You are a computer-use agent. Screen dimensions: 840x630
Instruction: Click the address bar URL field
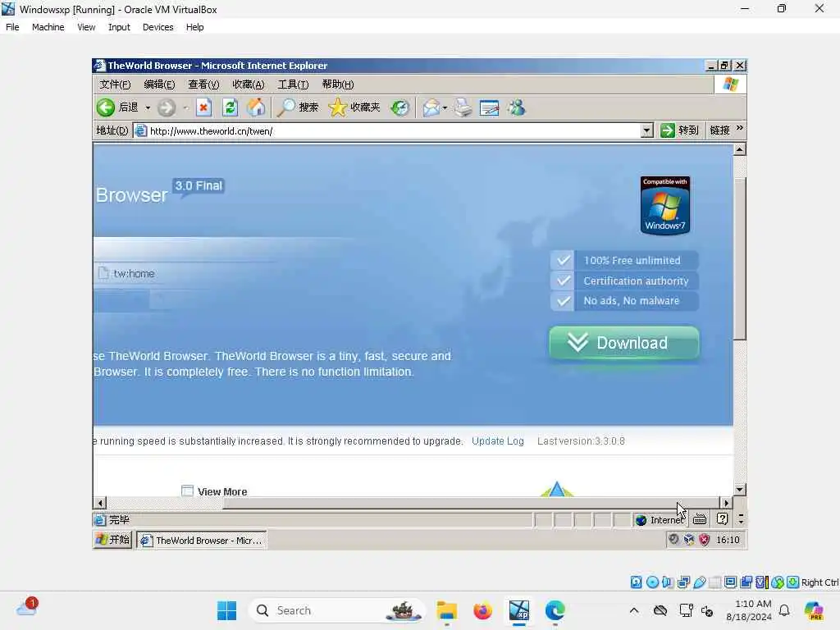pyautogui.click(x=394, y=130)
